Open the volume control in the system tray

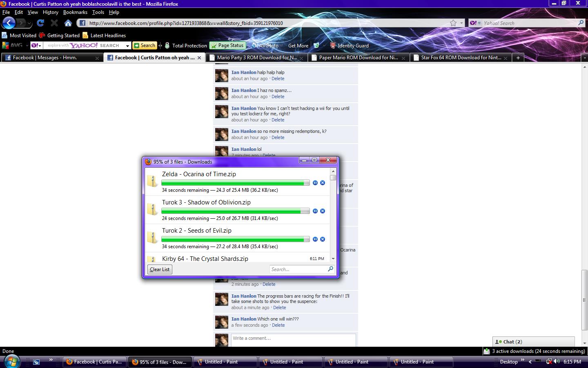point(557,361)
